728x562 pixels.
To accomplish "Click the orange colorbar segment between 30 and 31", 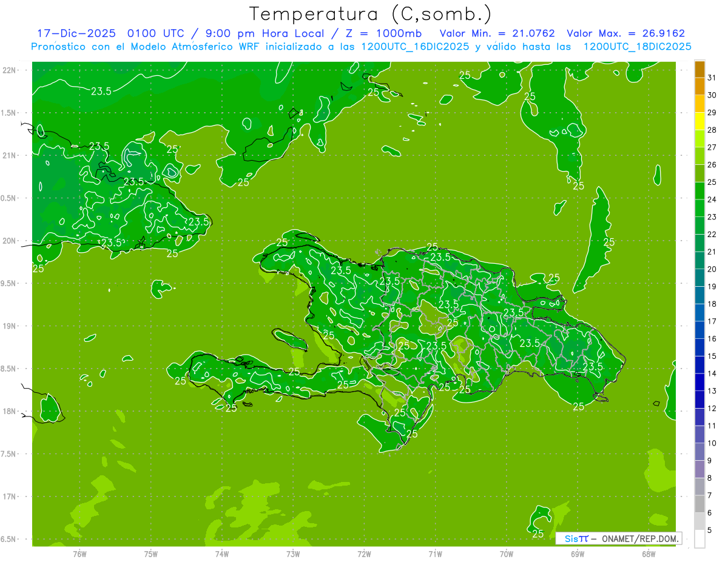I will pyautogui.click(x=699, y=86).
